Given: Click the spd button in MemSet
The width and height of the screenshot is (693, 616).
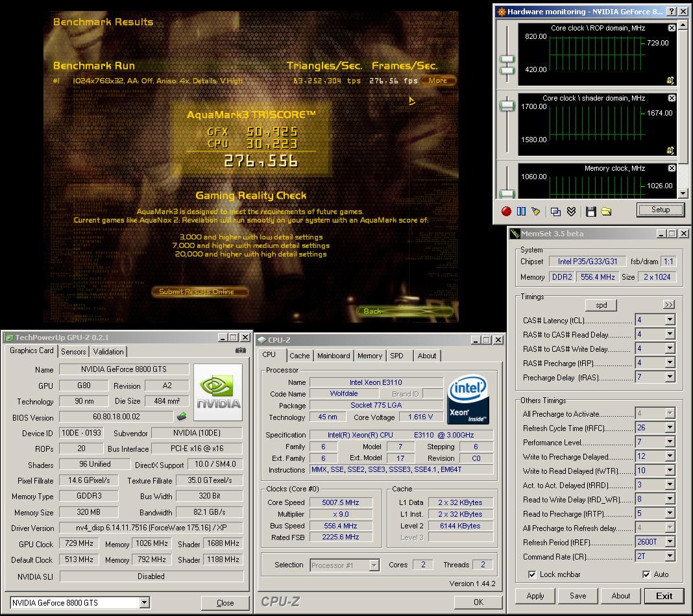Looking at the screenshot, I should point(601,304).
